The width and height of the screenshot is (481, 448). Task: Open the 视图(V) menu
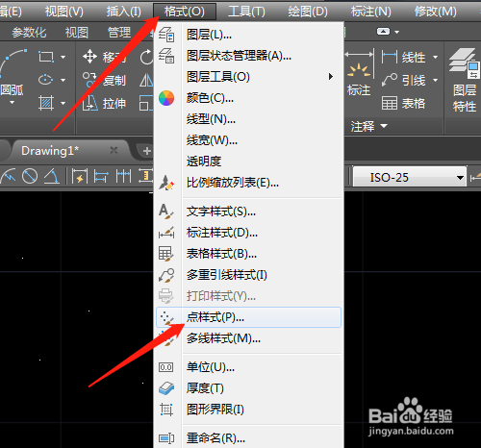coord(64,12)
